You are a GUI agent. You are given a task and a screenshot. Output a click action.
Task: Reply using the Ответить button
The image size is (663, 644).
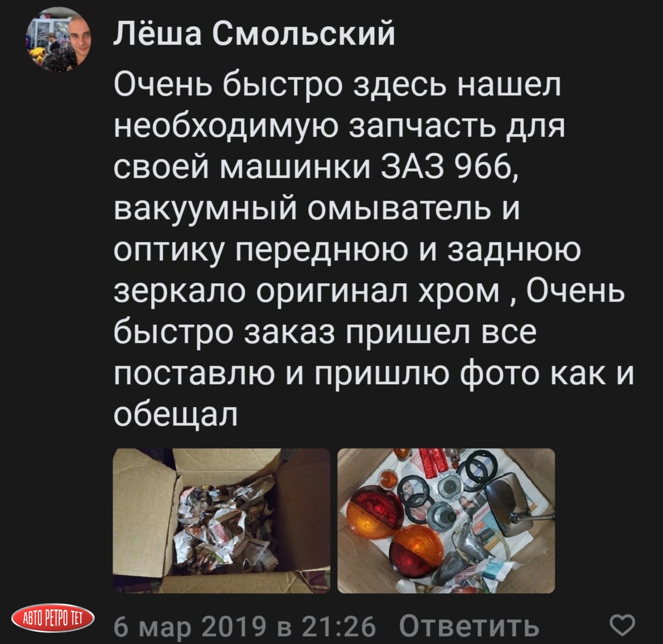(x=470, y=626)
